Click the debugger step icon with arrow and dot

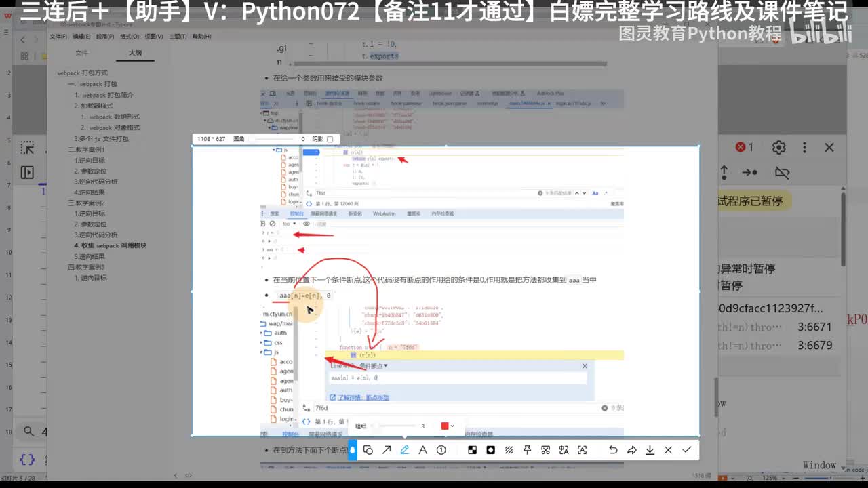pyautogui.click(x=749, y=173)
